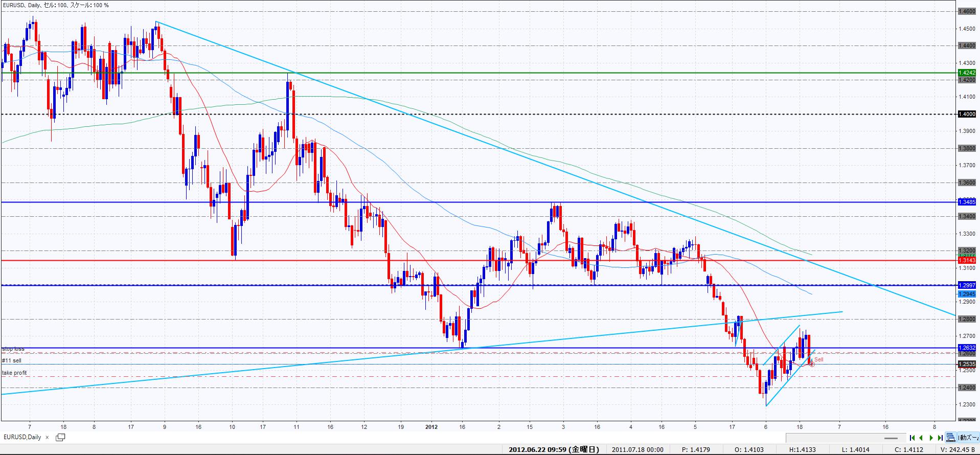Select the stop loss line label
The height and width of the screenshot is (455, 980).
coord(13,349)
